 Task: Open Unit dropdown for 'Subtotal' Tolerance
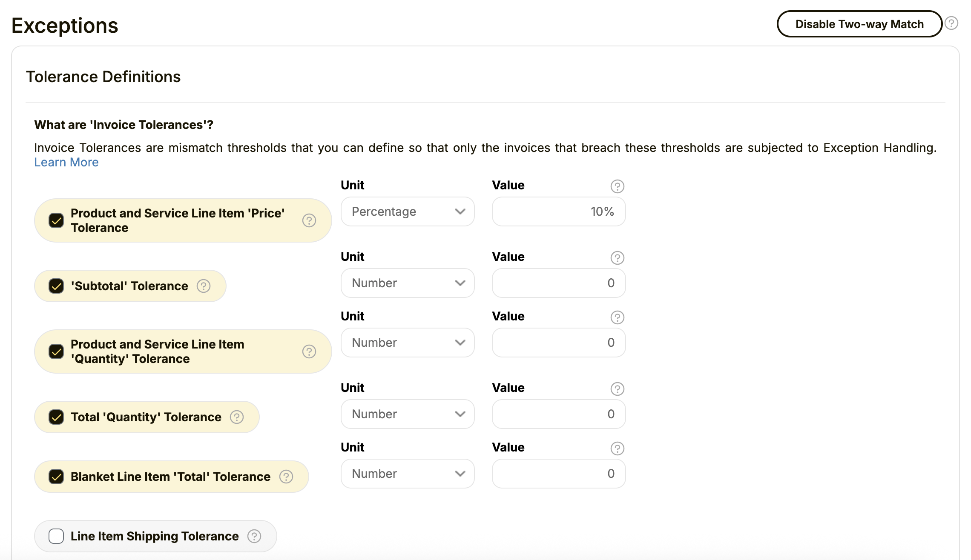click(x=408, y=283)
